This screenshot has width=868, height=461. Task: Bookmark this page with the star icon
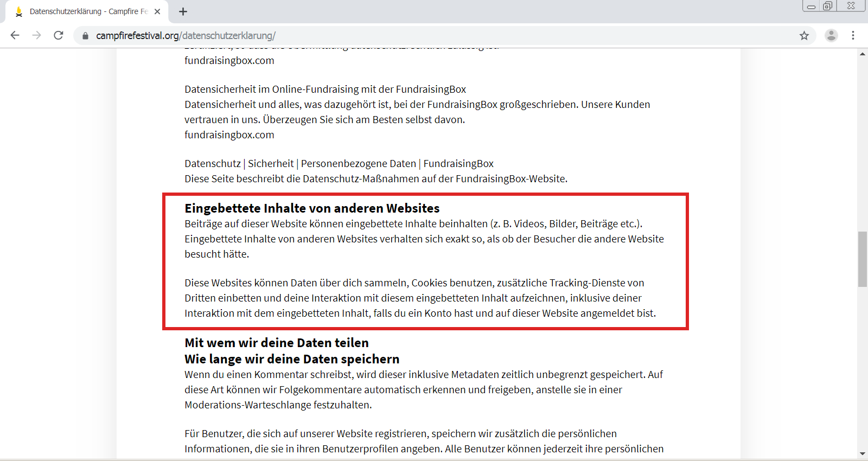tap(804, 36)
